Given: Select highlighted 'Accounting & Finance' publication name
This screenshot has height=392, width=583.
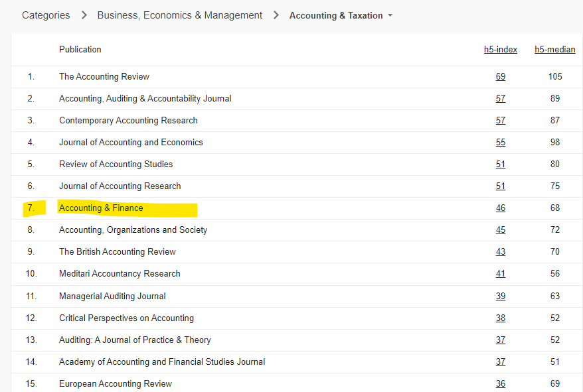Looking at the screenshot, I should pyautogui.click(x=101, y=208).
